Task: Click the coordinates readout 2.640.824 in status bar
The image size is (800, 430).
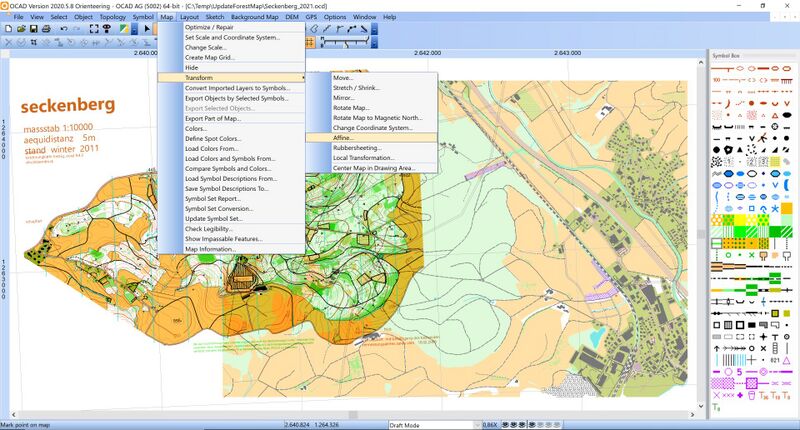Action: pos(296,424)
